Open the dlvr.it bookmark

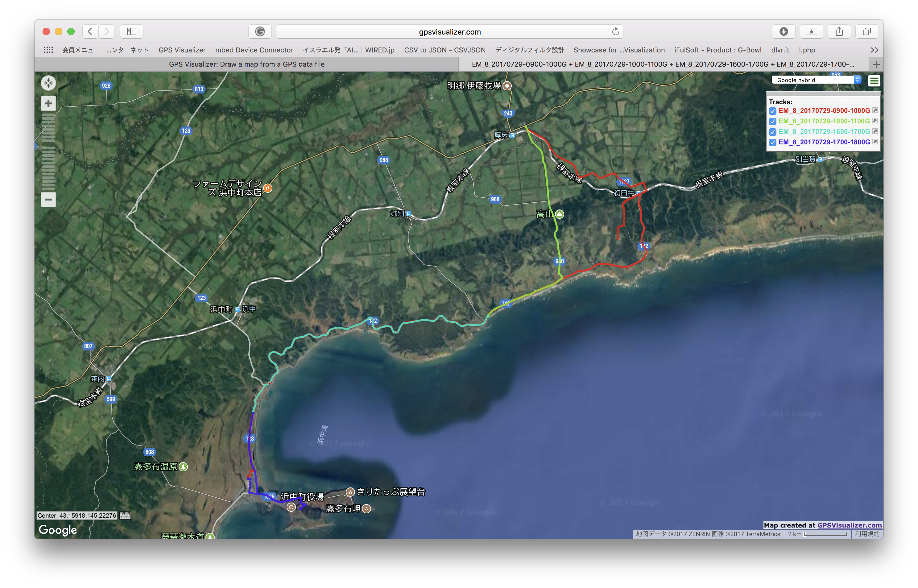780,50
